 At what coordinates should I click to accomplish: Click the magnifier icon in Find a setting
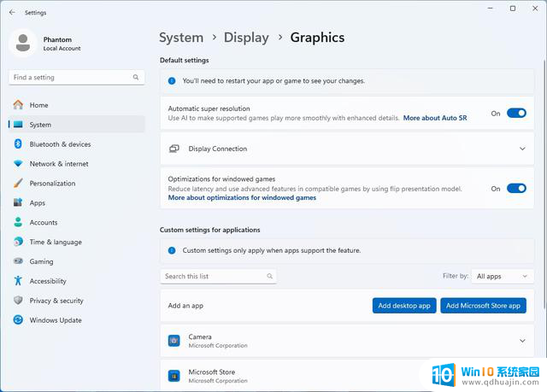tap(136, 77)
